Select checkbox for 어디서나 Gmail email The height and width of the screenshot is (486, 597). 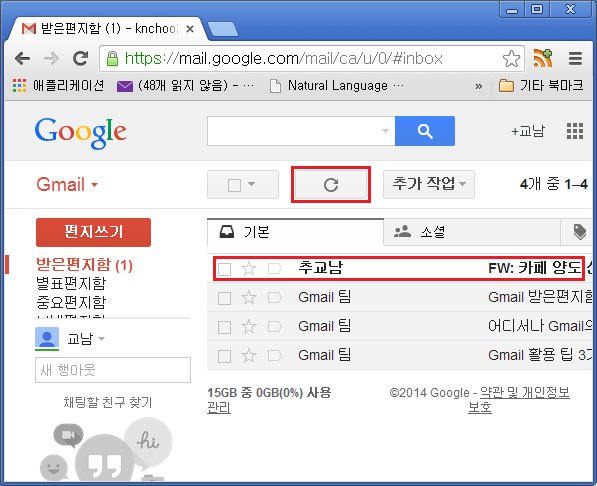[x=224, y=327]
